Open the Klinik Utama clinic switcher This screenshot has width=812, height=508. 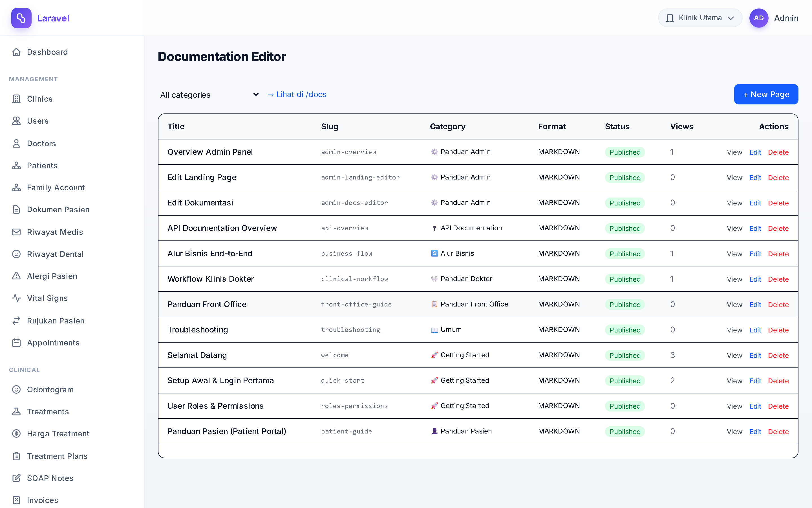(x=700, y=18)
